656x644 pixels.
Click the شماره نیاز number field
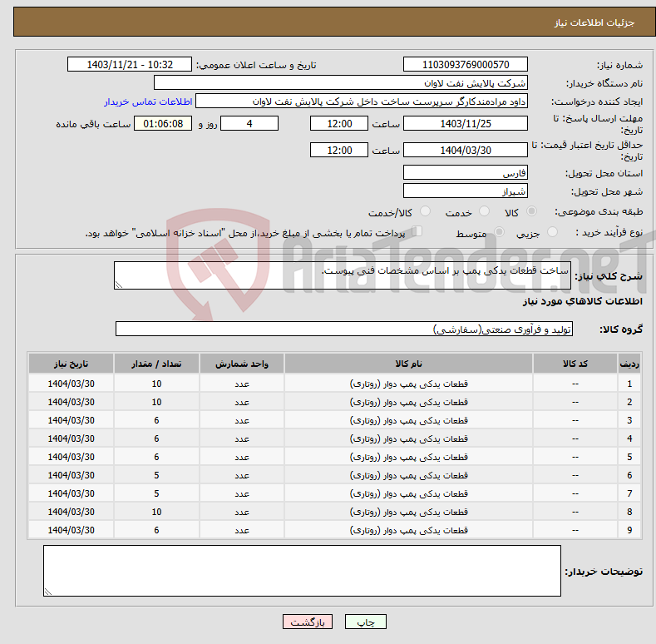466,65
